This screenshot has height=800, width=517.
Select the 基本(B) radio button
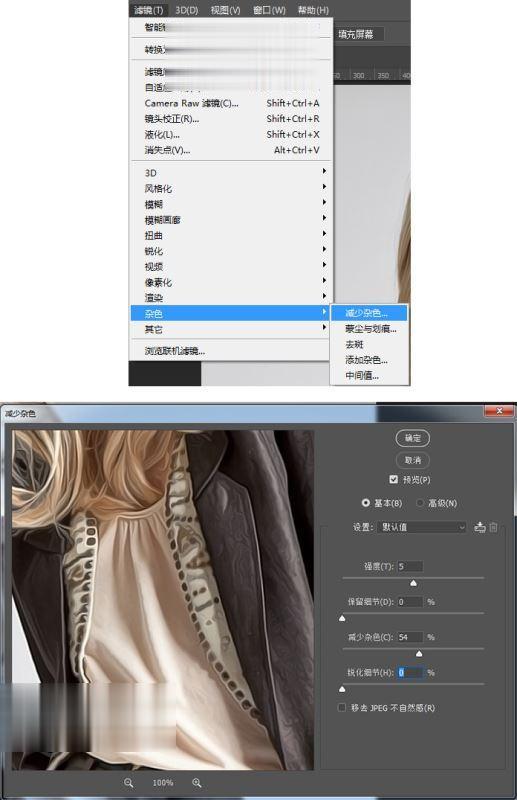click(x=365, y=503)
